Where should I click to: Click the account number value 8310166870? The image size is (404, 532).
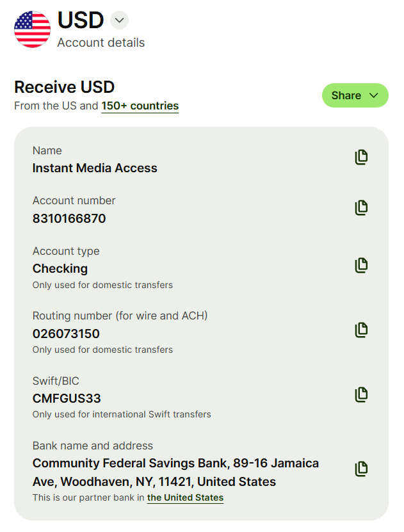[69, 218]
